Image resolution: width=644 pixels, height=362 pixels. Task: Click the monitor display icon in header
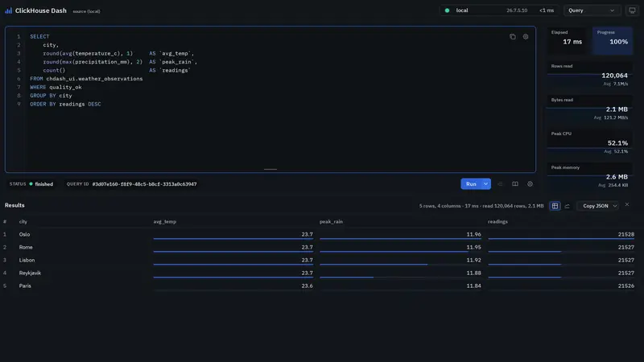633,10
